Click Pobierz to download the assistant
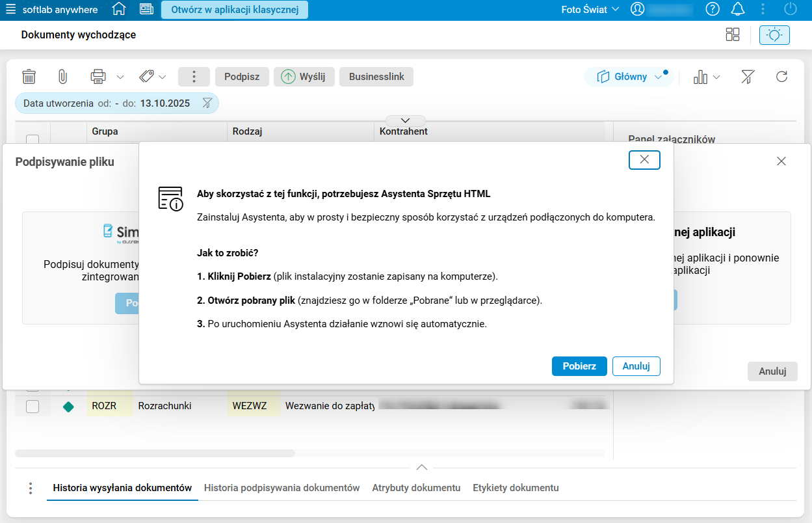Viewport: 812px width, 523px height. (x=579, y=366)
